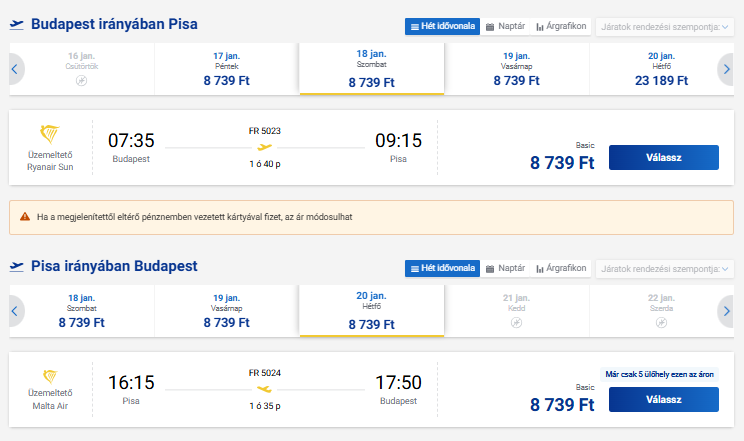Click the no-flight icon under 21 jan.

[x=516, y=323]
